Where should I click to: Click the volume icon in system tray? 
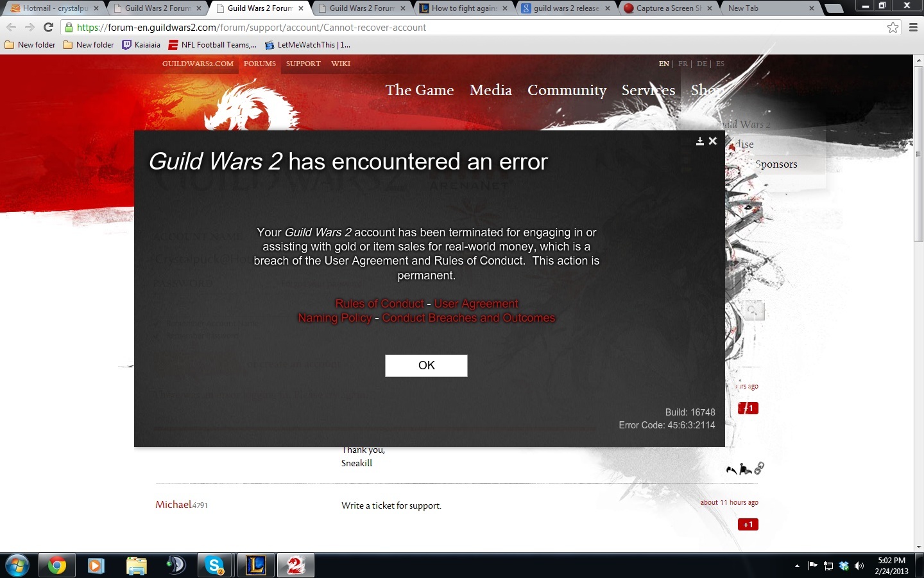[x=859, y=566]
